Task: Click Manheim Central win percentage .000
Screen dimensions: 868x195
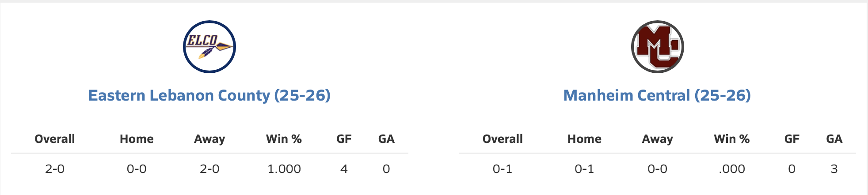Action: pyautogui.click(x=731, y=169)
